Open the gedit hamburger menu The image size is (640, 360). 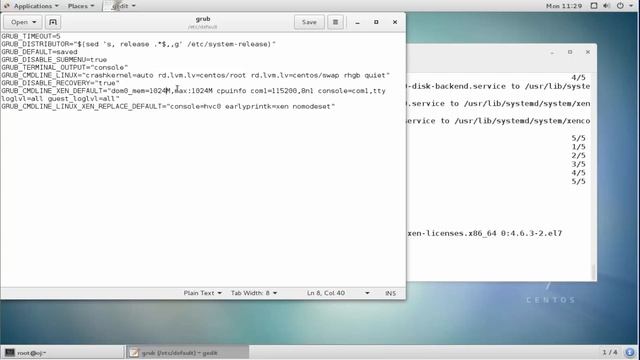click(335, 22)
